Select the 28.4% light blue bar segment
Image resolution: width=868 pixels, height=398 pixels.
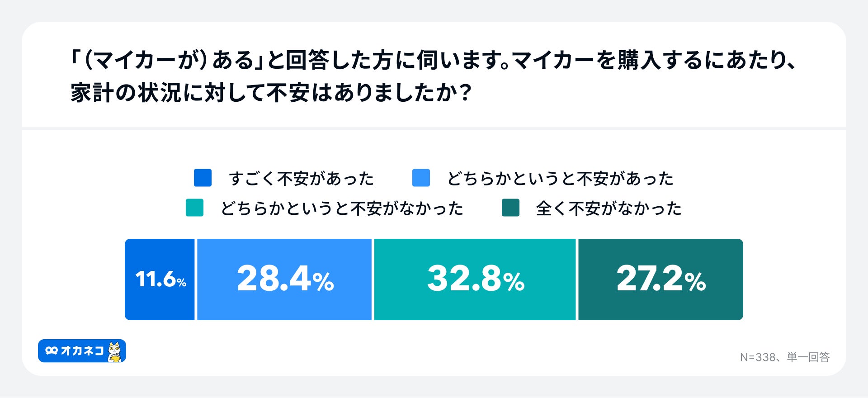[x=284, y=279]
